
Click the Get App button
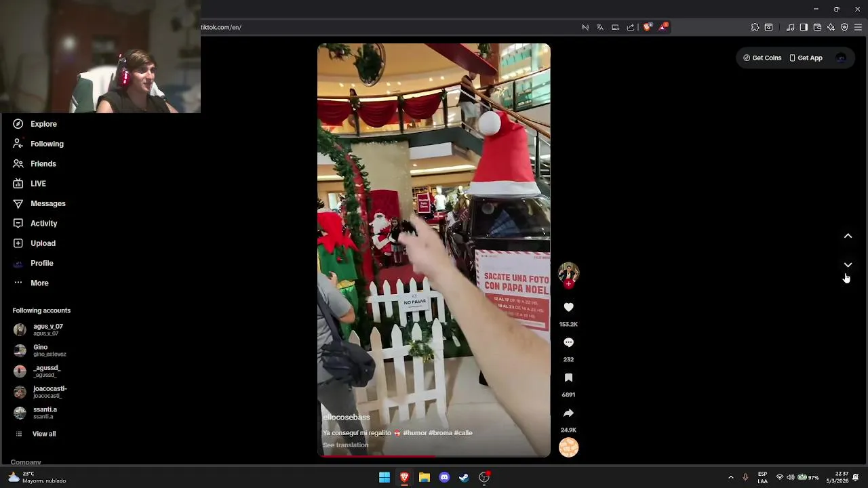[806, 58]
